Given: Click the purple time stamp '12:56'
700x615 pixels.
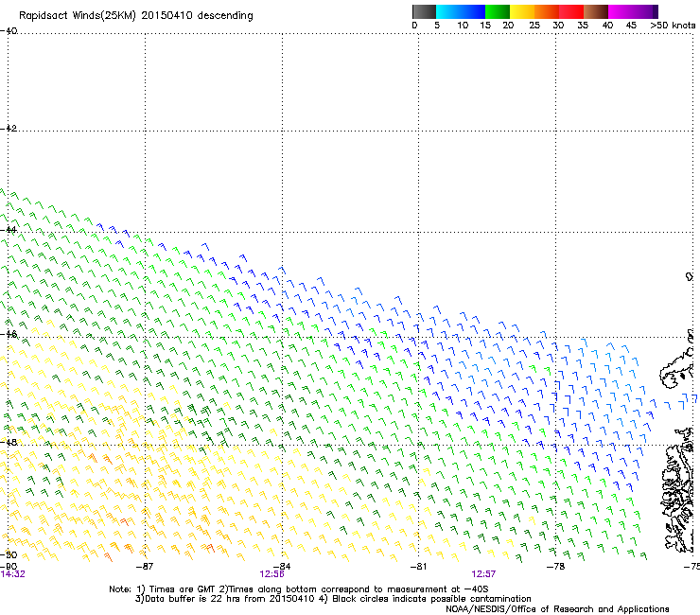Looking at the screenshot, I should (x=271, y=574).
